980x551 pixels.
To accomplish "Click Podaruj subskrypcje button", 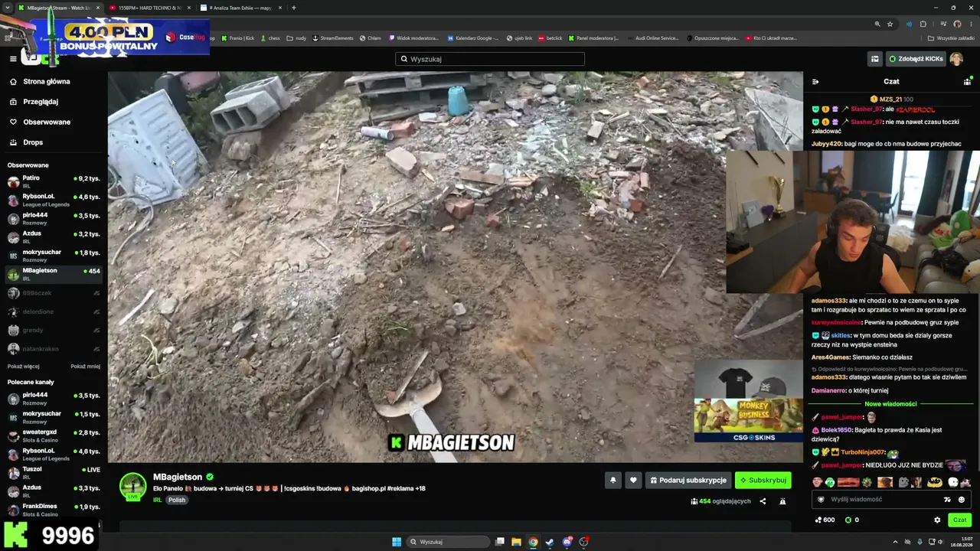I will point(688,480).
